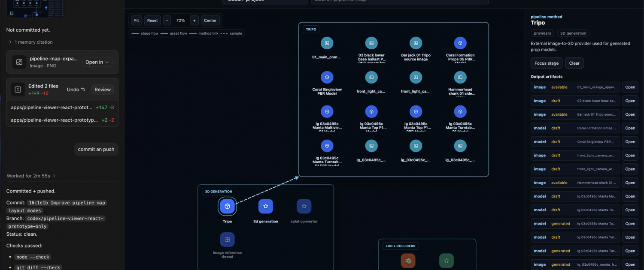Open the Bar jack 01 Tripo source artifact
This screenshot has height=270, width=644.
pos(630,114)
